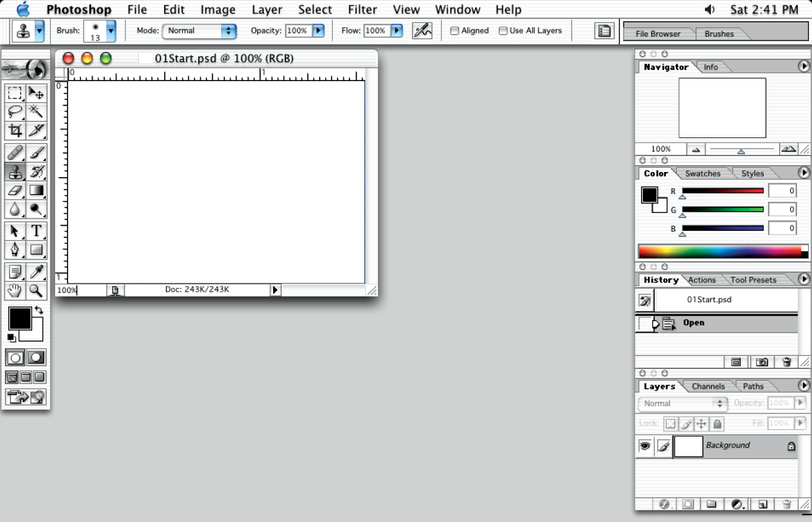Switch to the Channels tab
812x522 pixels.
(x=708, y=386)
